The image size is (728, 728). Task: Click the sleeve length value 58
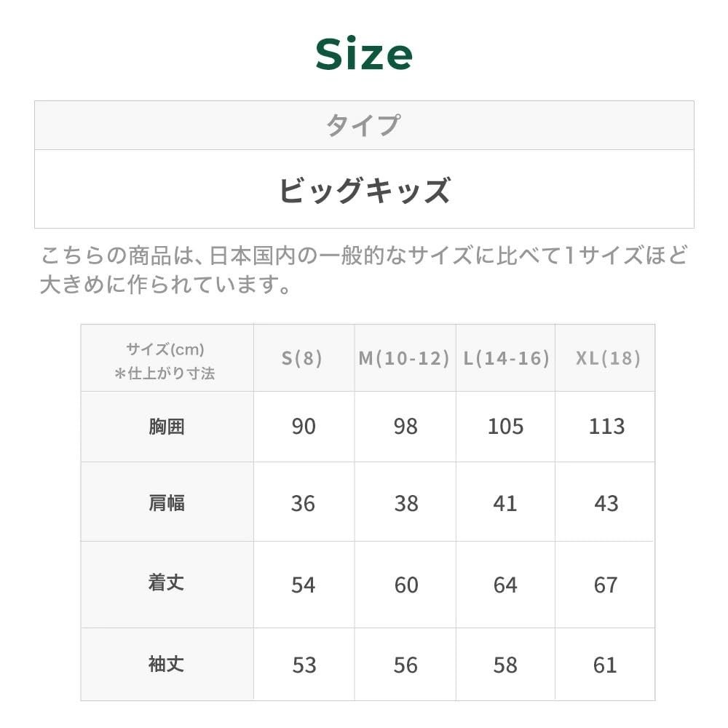(x=505, y=665)
